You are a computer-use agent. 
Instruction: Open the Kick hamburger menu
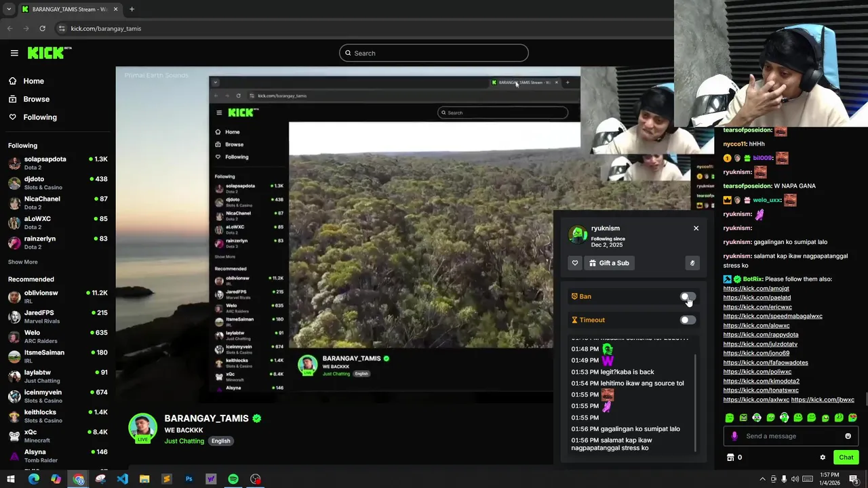[x=14, y=53]
